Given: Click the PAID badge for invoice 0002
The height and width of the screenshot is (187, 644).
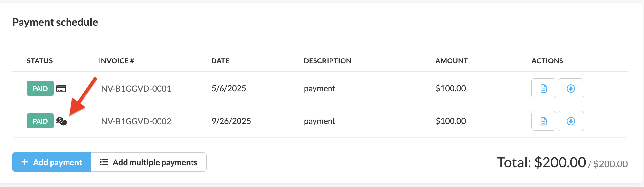Looking at the screenshot, I should (40, 121).
